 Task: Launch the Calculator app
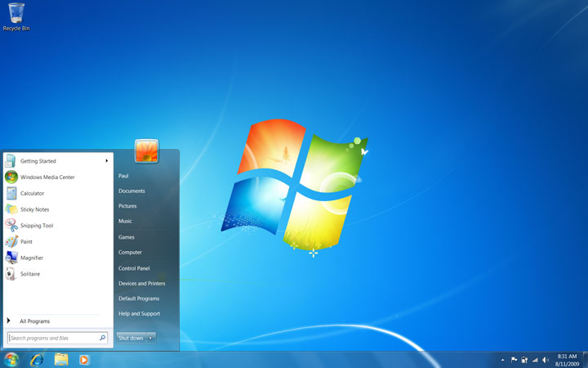click(x=32, y=194)
